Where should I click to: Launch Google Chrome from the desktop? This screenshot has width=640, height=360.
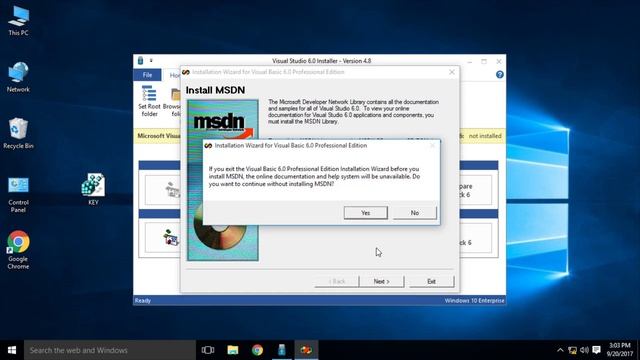(x=18, y=250)
